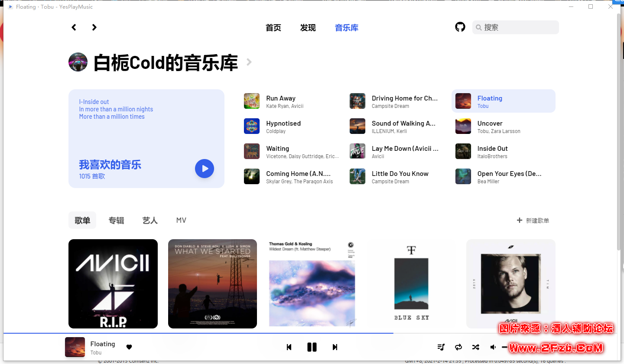Create a playlist via 新建歌单

tap(533, 220)
